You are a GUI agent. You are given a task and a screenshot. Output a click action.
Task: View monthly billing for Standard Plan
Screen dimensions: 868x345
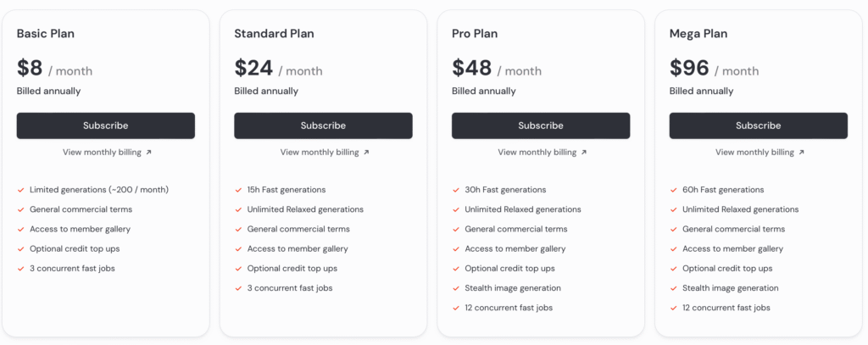(x=325, y=153)
